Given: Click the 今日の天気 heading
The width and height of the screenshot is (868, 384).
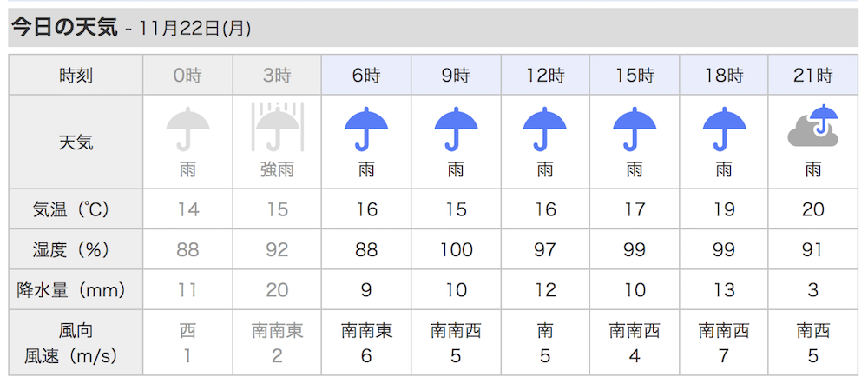Looking at the screenshot, I should pyautogui.click(x=65, y=28).
